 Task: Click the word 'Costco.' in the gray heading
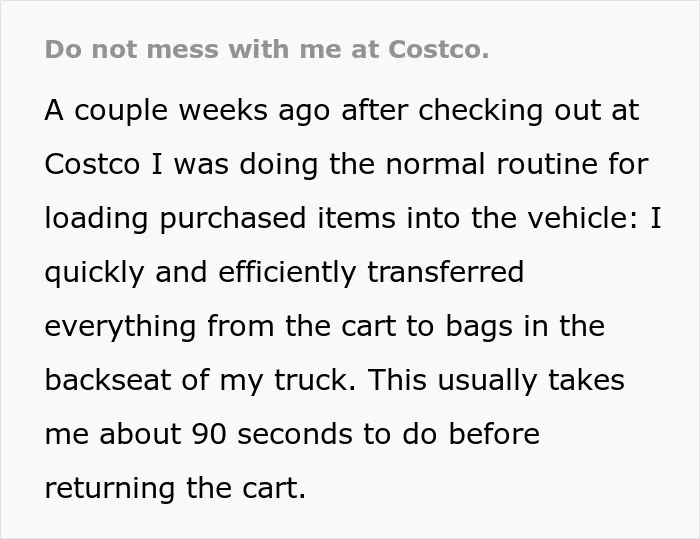pyautogui.click(x=439, y=49)
